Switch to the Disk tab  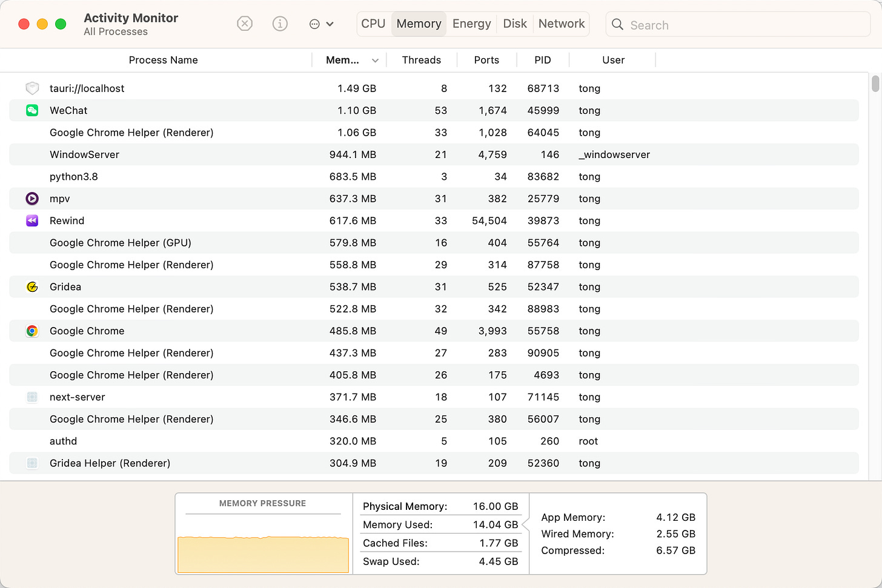click(515, 24)
